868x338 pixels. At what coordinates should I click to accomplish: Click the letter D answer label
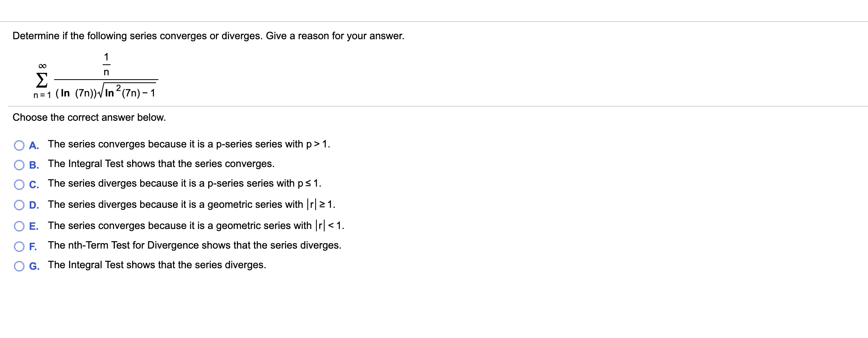(x=34, y=205)
